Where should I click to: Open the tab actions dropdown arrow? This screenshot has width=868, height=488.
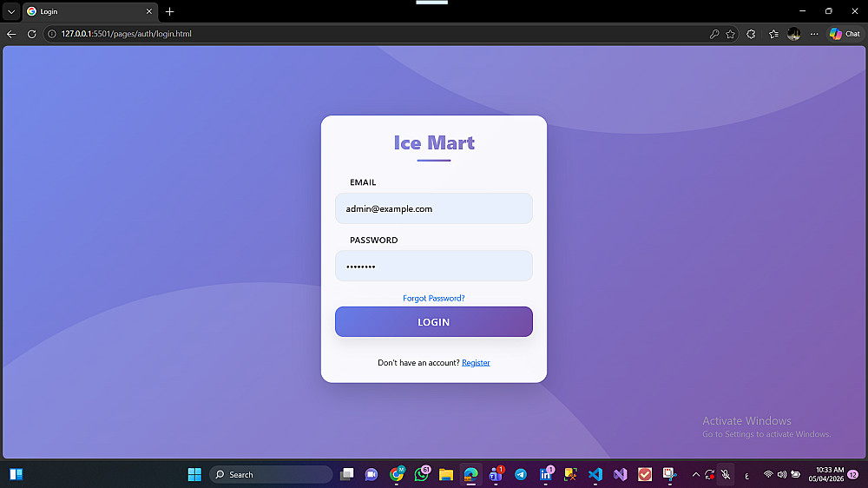pos(11,11)
